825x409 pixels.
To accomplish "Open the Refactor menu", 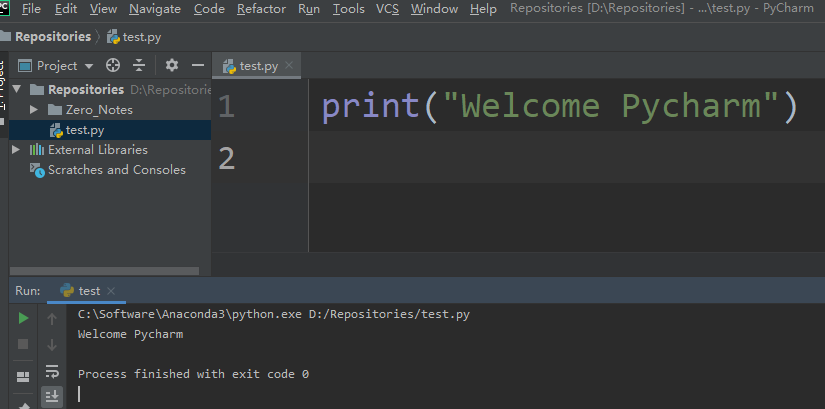I will [261, 9].
